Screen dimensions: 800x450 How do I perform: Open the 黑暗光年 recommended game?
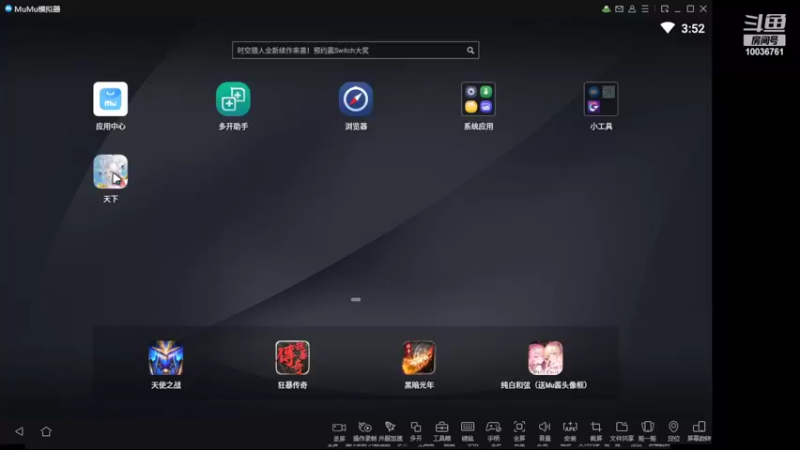(x=419, y=358)
